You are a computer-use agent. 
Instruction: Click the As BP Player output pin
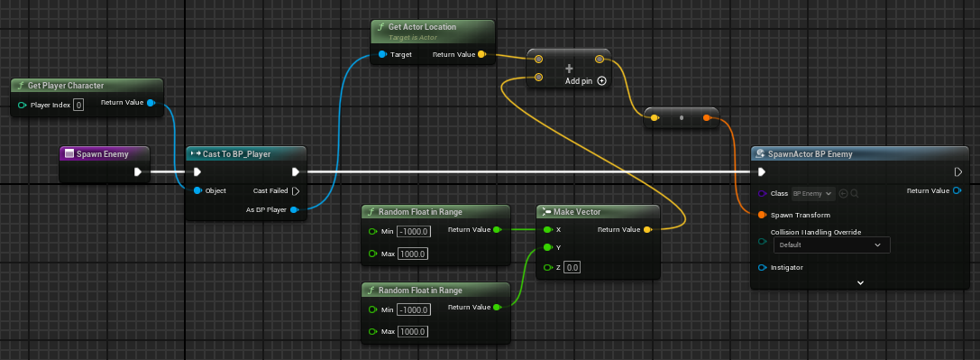295,209
